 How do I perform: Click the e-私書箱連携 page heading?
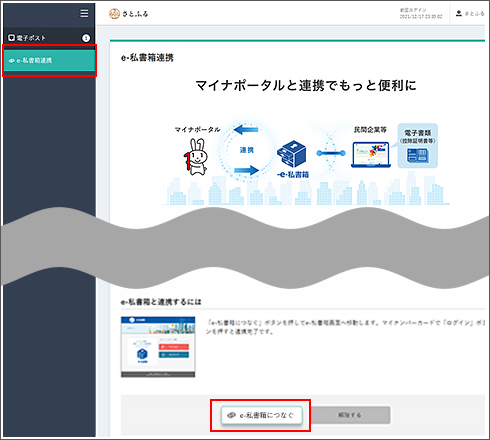point(147,58)
